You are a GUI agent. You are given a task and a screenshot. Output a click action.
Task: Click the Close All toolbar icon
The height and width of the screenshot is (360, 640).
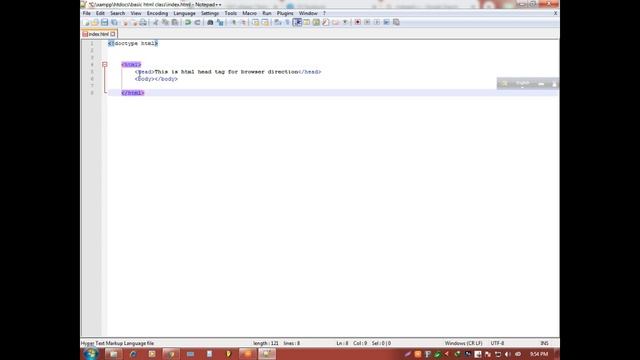(134, 22)
